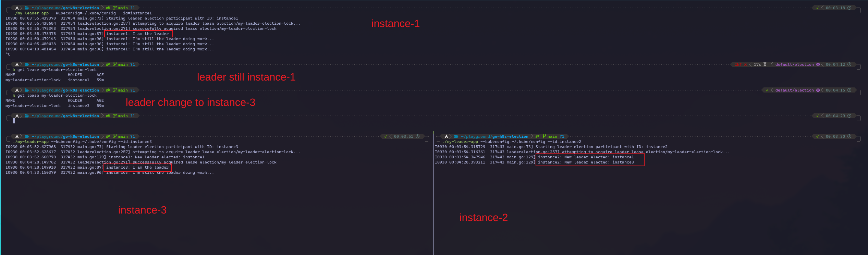Image resolution: width=868 pixels, height=255 pixels.
Task: Click the boxed "instance3: I am the leader" text
Action: [x=137, y=167]
